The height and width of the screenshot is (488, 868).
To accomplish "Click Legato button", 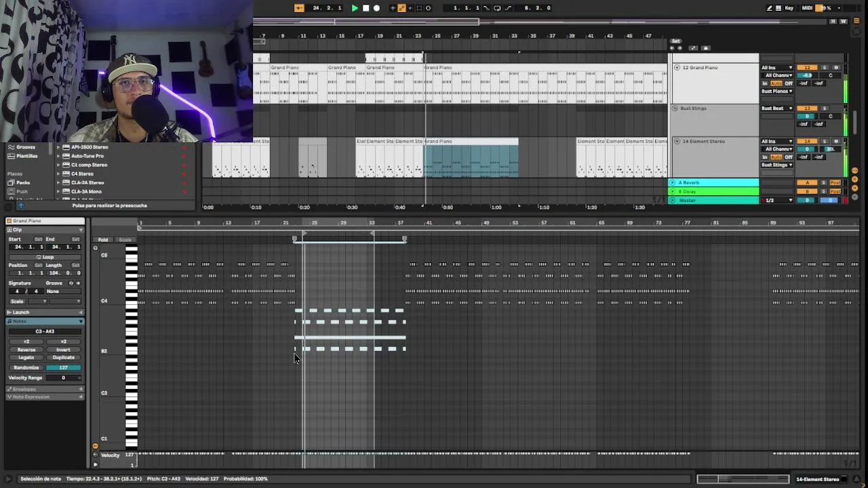I will (26, 358).
